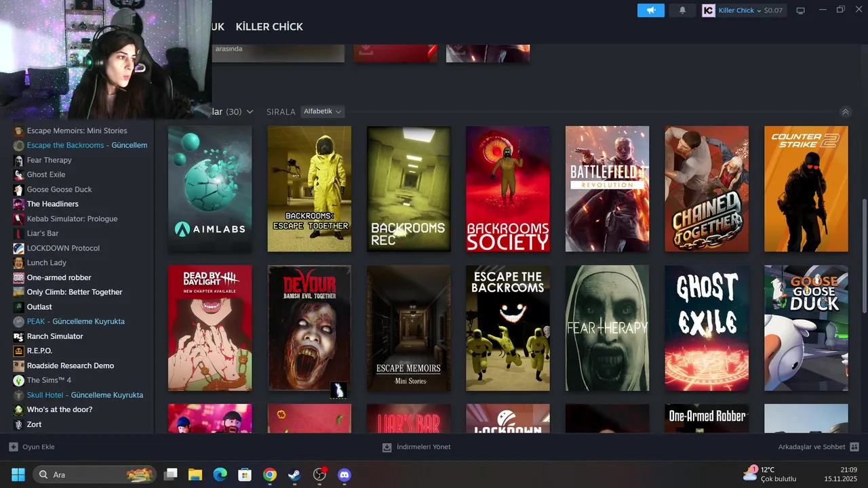Click the Ghost Exile sidebar icon

[x=19, y=175]
